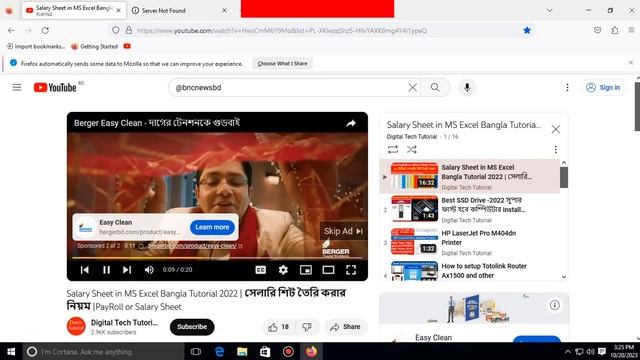Open Firefox extensions puzzle icon
The height and width of the screenshot is (360, 640).
click(615, 30)
